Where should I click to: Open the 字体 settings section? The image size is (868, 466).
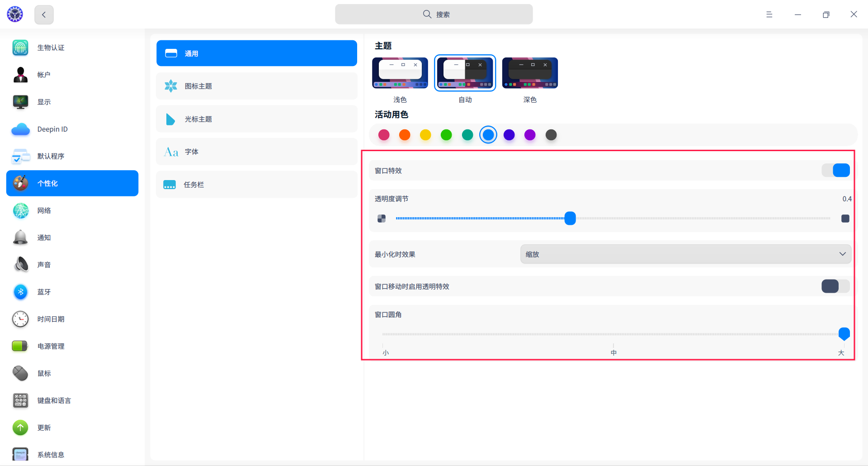click(256, 152)
